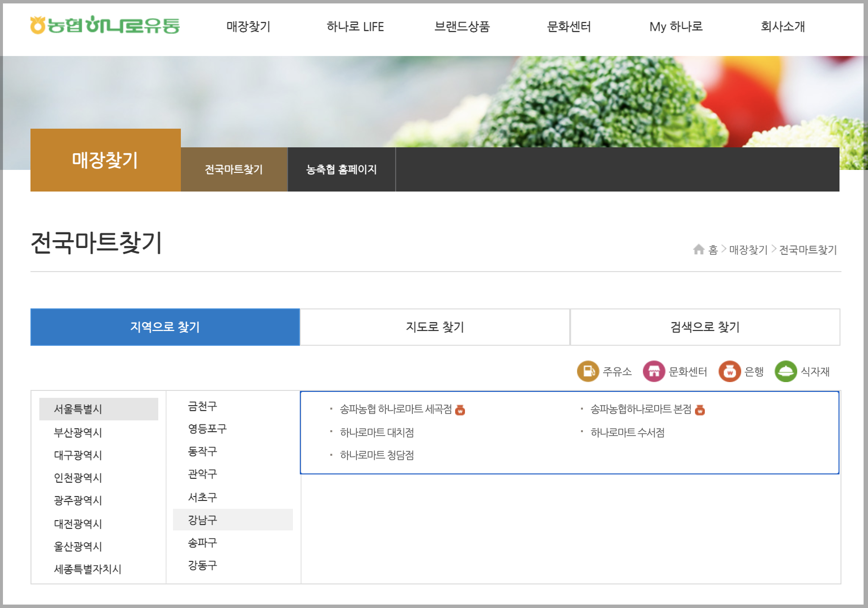
Task: Choose 영등포구 district
Action: [x=207, y=429]
